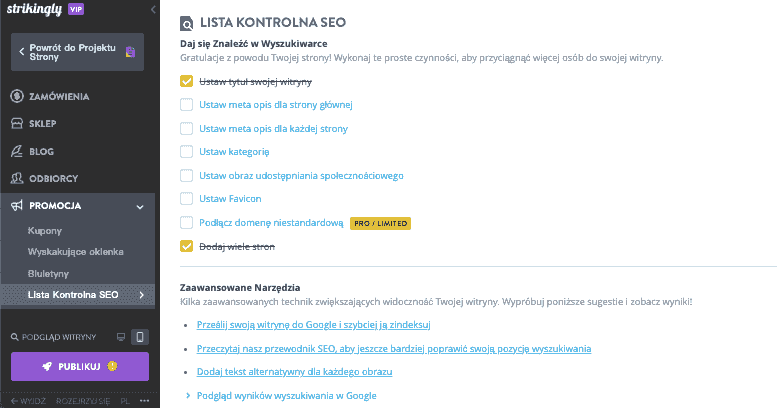Collapse the Promocja section chevron
Viewport: 777px width, 408px height.
140,207
